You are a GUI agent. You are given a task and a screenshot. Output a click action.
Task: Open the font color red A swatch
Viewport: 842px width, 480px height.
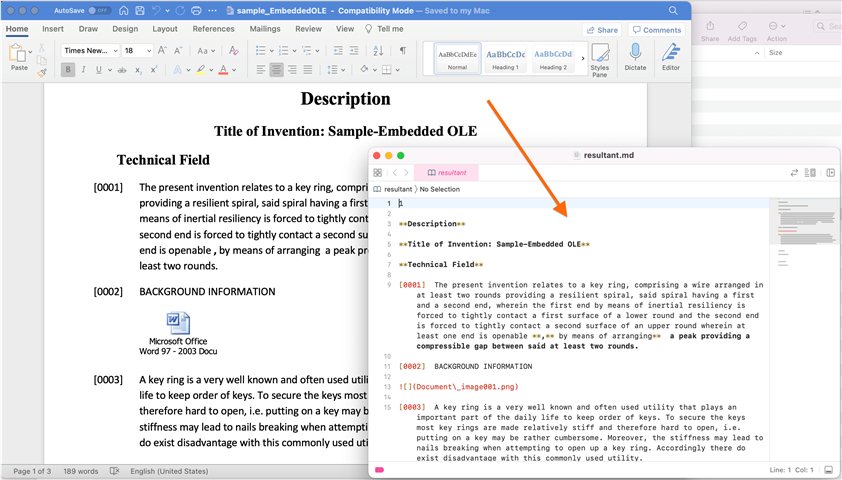pos(223,70)
